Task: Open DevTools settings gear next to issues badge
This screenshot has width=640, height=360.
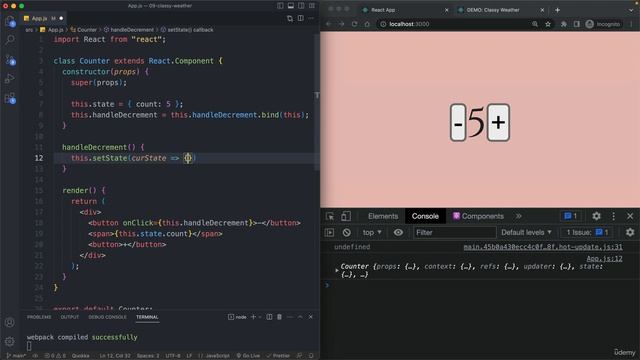Action: pos(596,216)
